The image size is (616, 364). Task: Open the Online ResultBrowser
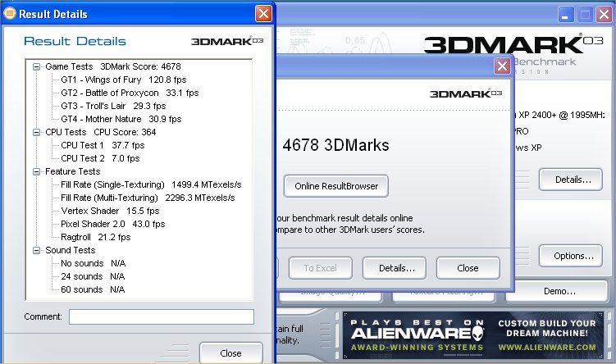tap(336, 186)
